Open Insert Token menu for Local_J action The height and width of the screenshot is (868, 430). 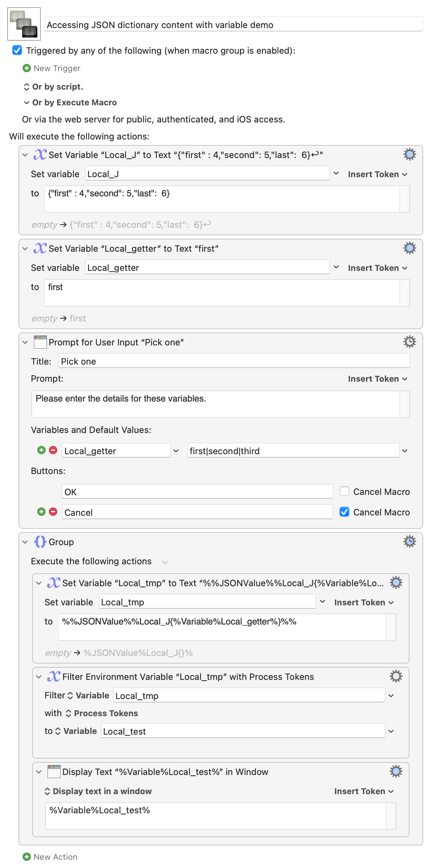(x=377, y=174)
